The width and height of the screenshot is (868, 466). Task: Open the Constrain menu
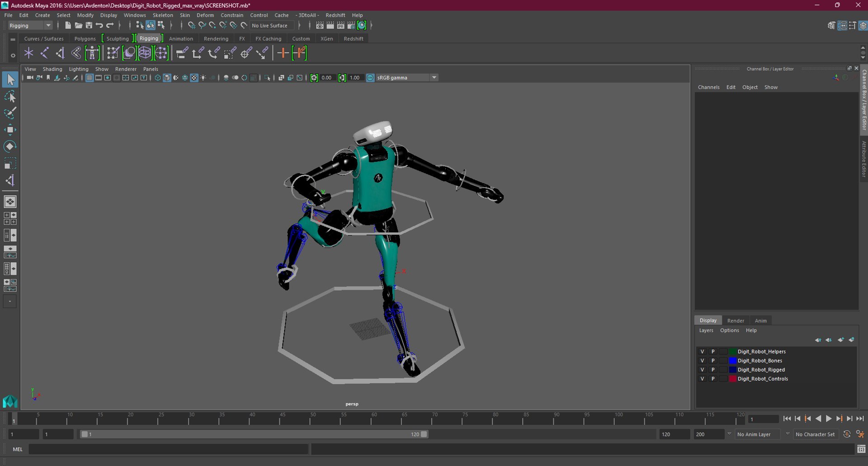click(x=232, y=15)
